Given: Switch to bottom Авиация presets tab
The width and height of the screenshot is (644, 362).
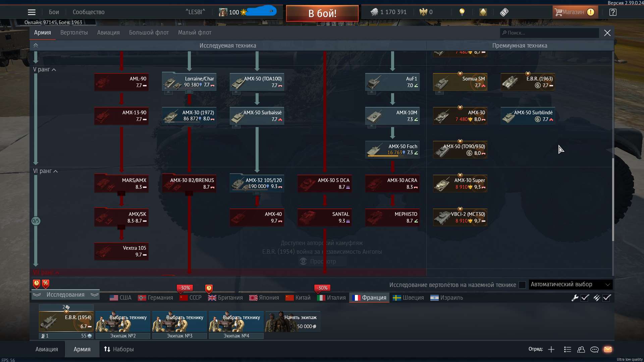Looking at the screenshot, I should click(47, 349).
